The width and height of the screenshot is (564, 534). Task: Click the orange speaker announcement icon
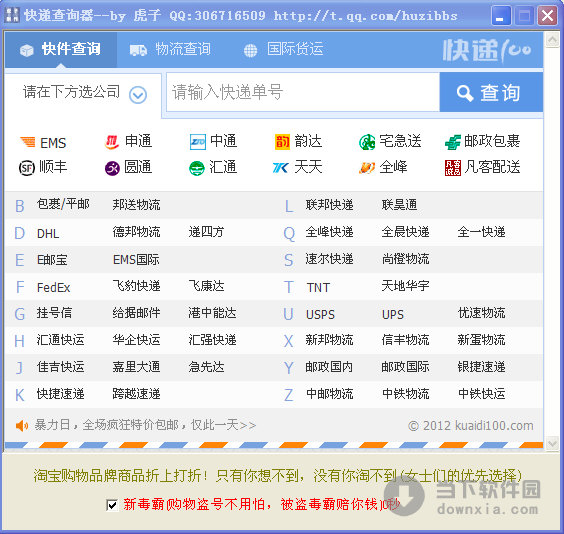(x=22, y=425)
